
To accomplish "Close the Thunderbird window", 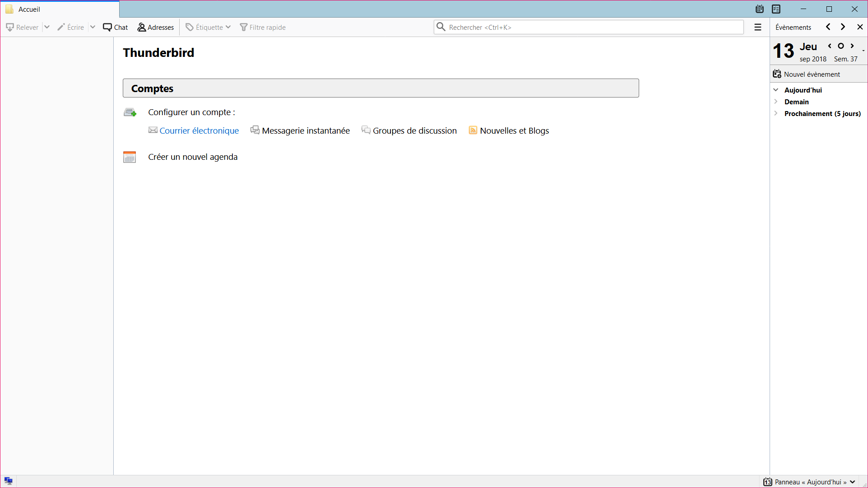I will [854, 9].
